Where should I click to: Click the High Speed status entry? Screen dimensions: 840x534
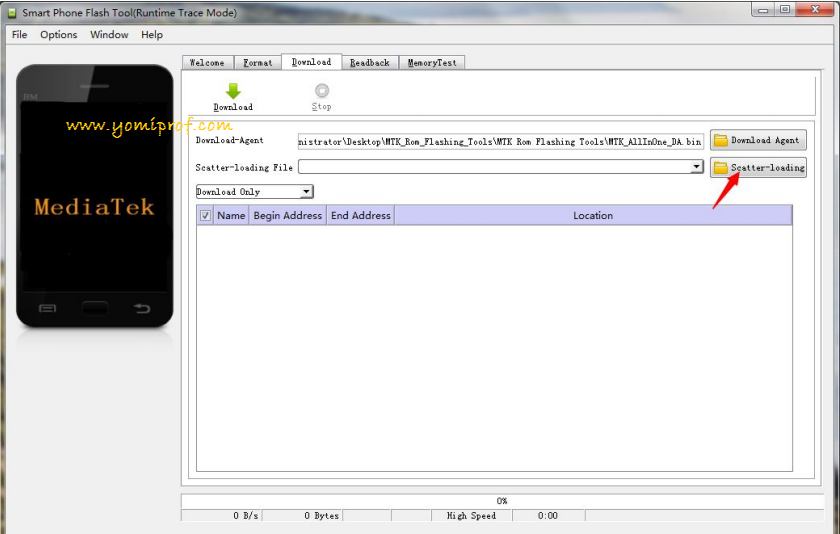tap(471, 516)
